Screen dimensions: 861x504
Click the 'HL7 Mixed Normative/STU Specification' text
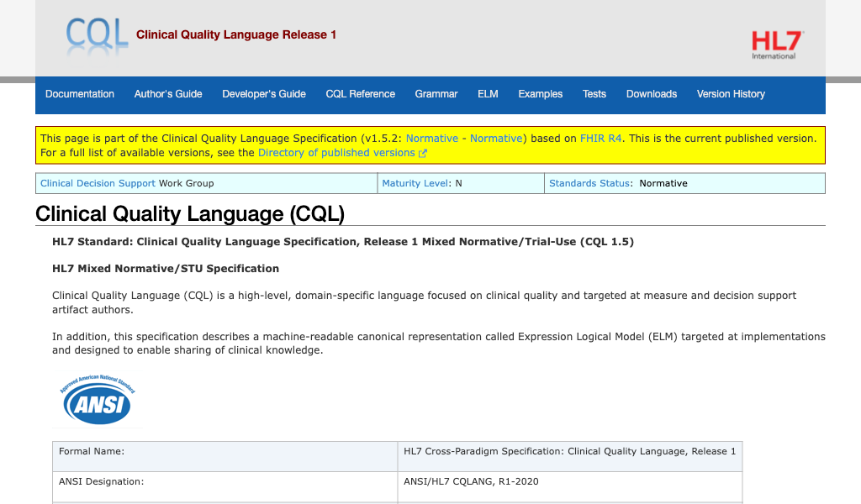pyautogui.click(x=166, y=269)
